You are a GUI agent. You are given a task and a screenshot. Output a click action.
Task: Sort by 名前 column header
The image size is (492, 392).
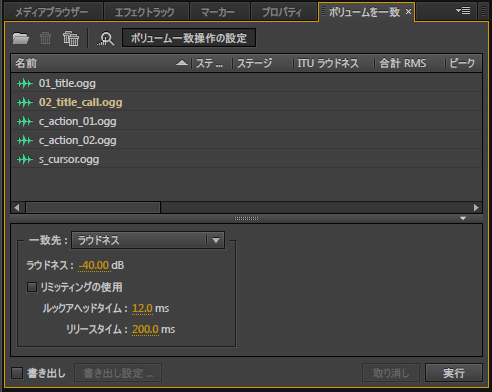tap(101, 63)
